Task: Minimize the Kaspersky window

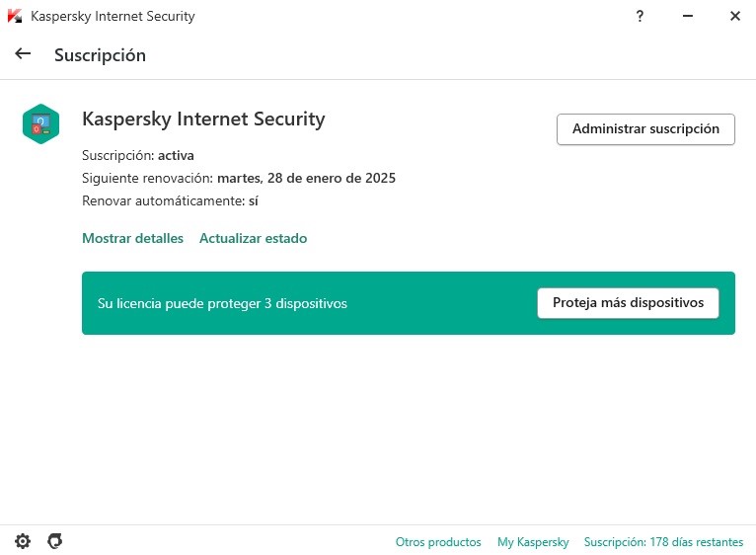Action: (x=688, y=16)
